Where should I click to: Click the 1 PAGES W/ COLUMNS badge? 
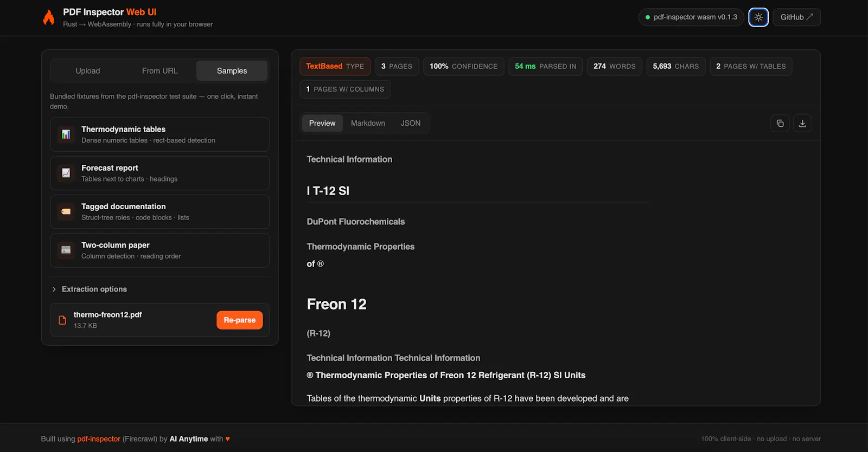345,89
